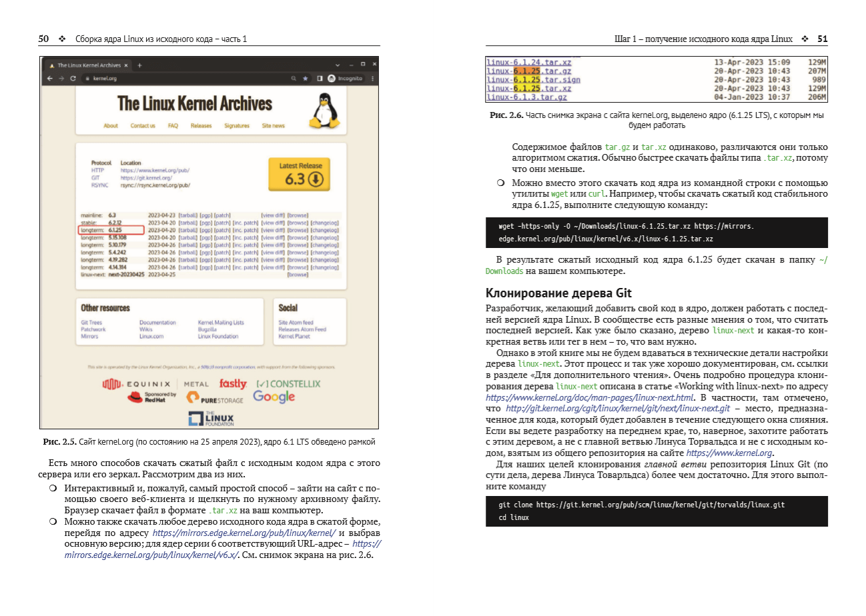Open the browser three-dot menu
The image size is (866, 616).
372,79
